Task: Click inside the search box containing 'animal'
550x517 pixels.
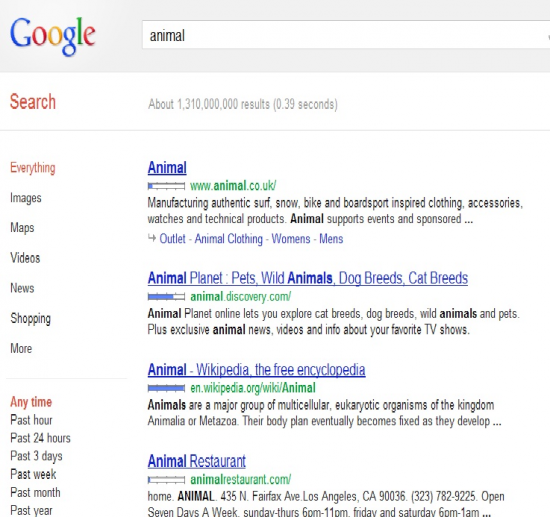Action: coord(346,35)
